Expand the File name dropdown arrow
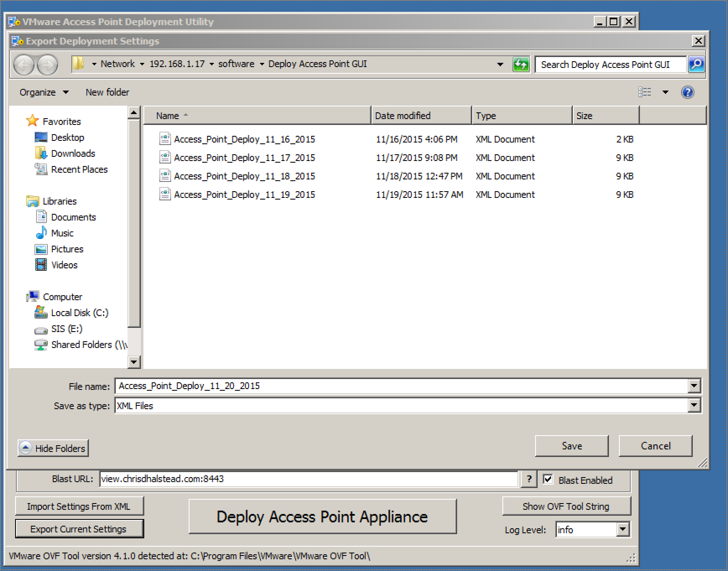Viewport: 728px width, 571px height. 694,386
